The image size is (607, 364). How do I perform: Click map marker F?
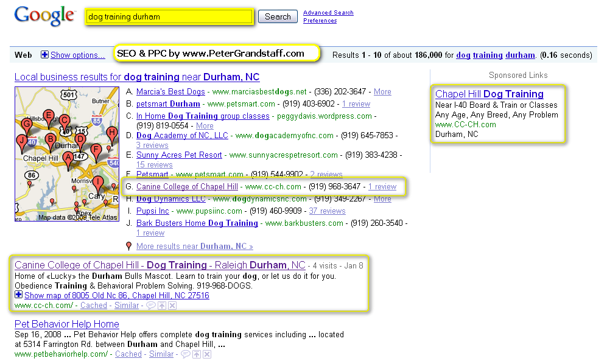96,152
